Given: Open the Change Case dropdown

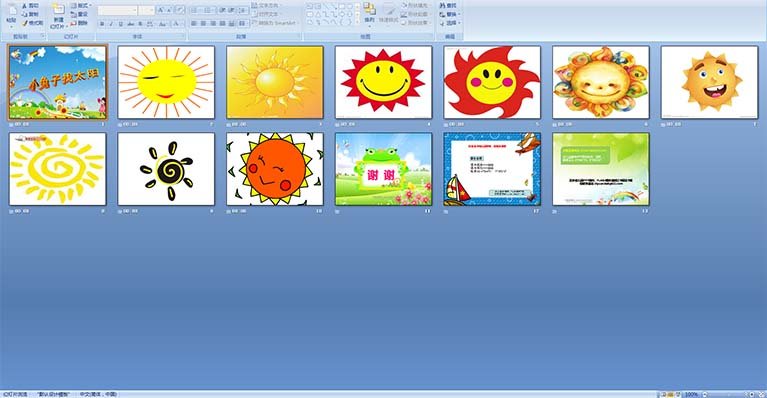Looking at the screenshot, I should 162,23.
